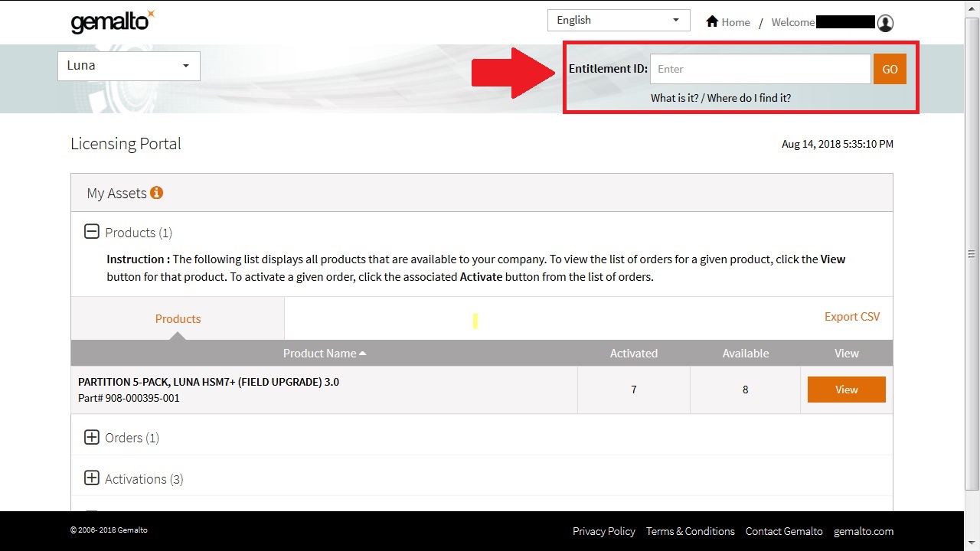Open the user profile avatar icon
The image size is (980, 551).
[x=885, y=23]
